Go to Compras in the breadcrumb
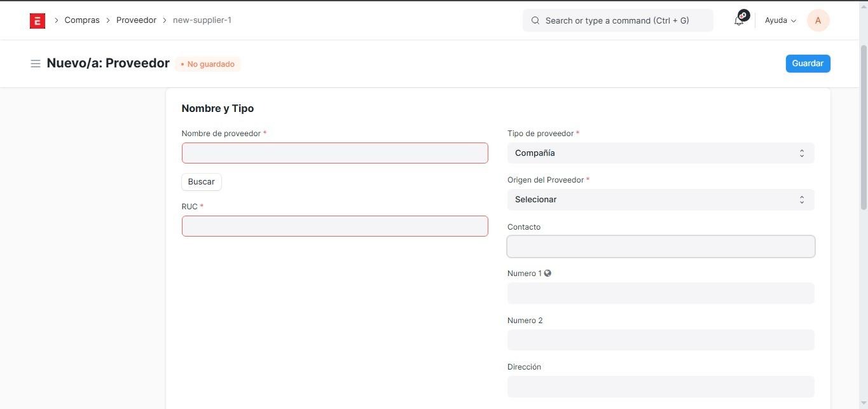 pos(82,20)
